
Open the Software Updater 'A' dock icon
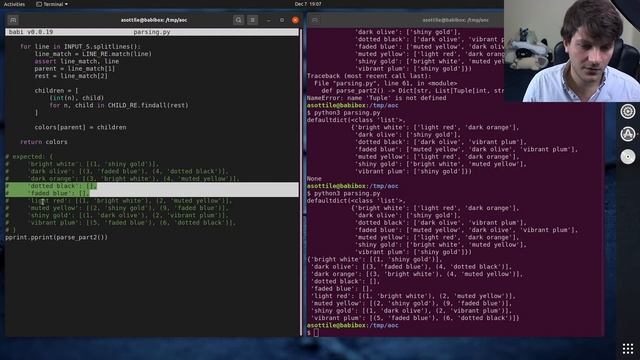point(628,134)
